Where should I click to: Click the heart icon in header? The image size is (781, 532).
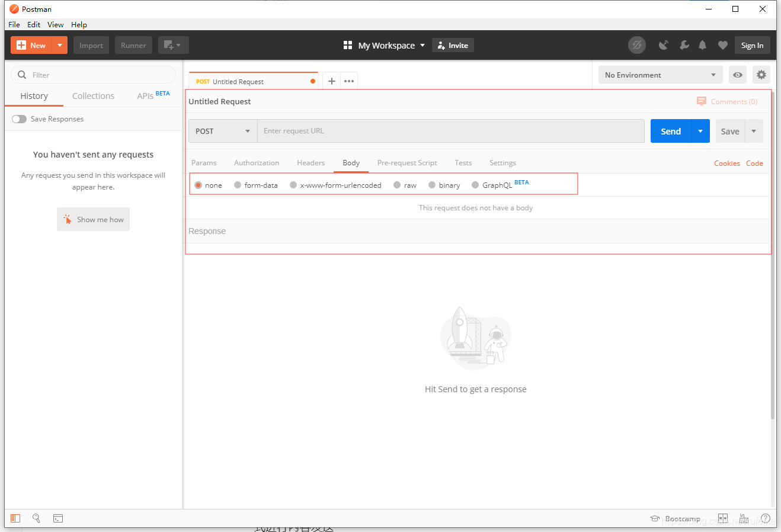(722, 45)
